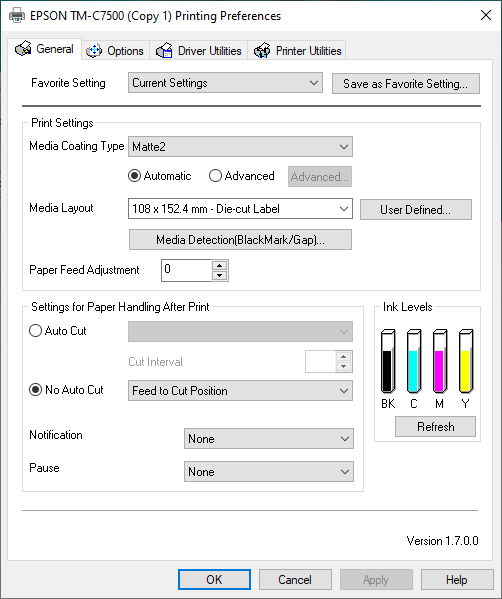Select the General tab
This screenshot has width=502, height=599.
point(44,49)
